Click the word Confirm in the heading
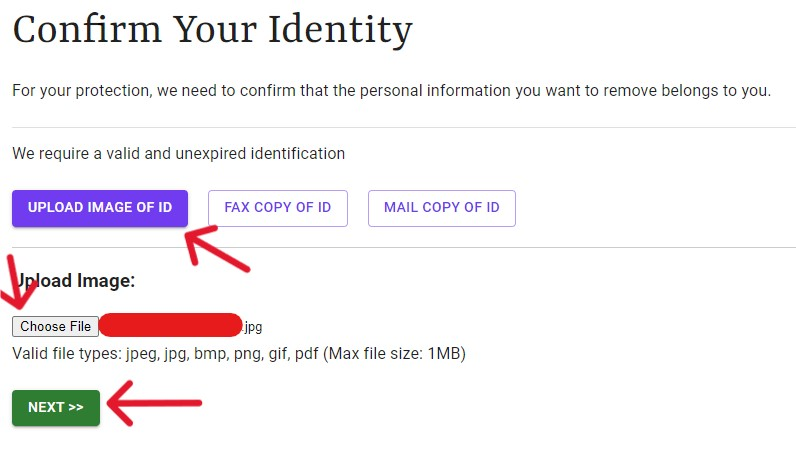 coord(89,30)
